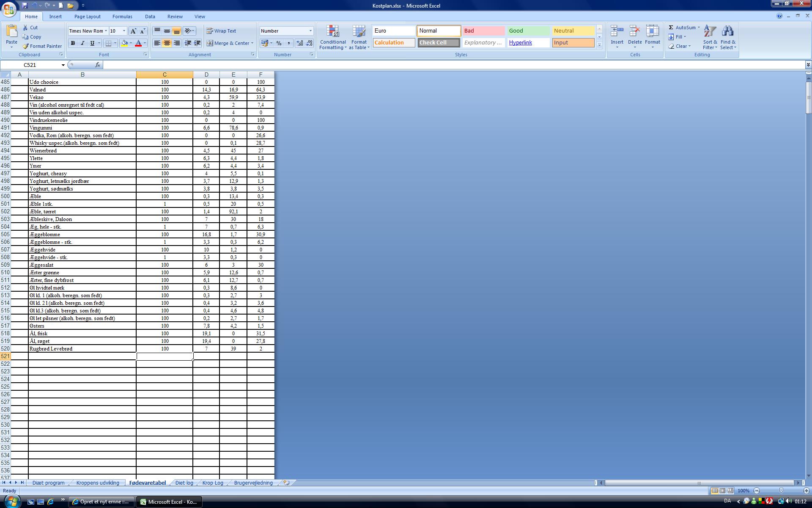Image resolution: width=812 pixels, height=508 pixels.
Task: Apply the Calculation cell style
Action: click(394, 43)
